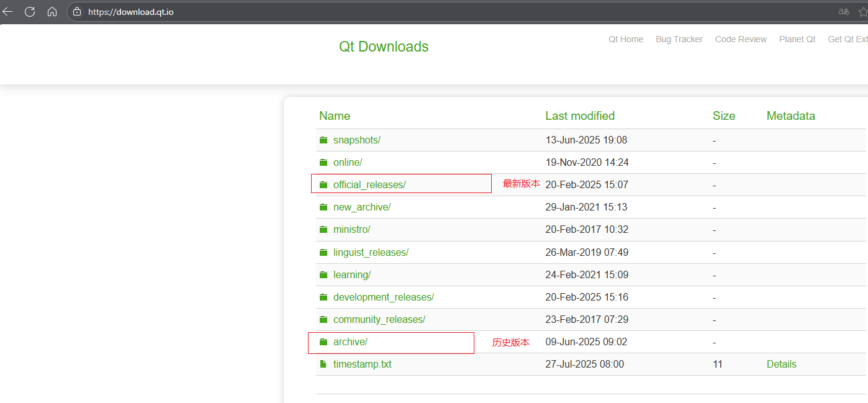Open the official_releases/ directory
Viewport: 868px width, 403px height.
[x=369, y=185]
